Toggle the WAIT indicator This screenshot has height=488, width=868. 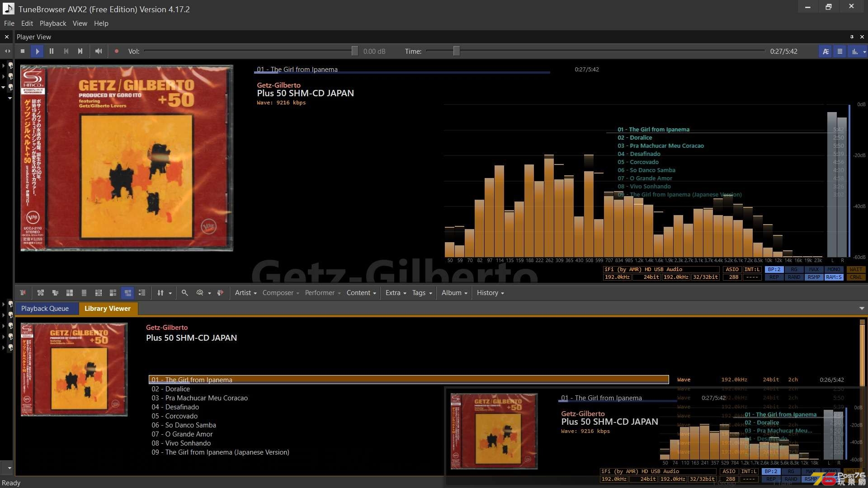[x=855, y=269]
